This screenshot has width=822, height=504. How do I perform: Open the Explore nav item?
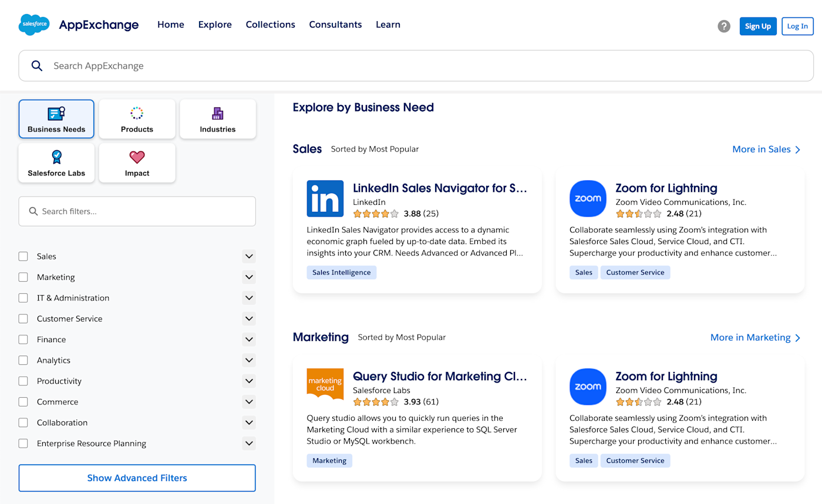(215, 25)
